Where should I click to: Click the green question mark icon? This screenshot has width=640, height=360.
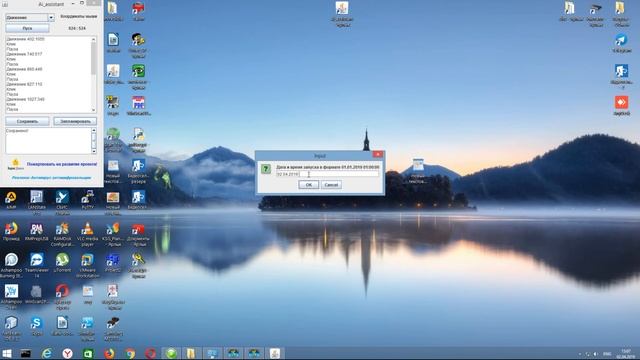(x=266, y=169)
